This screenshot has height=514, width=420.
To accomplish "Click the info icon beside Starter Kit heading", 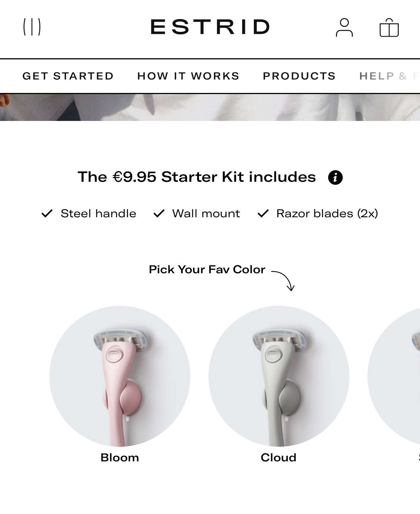I will pos(335,177).
